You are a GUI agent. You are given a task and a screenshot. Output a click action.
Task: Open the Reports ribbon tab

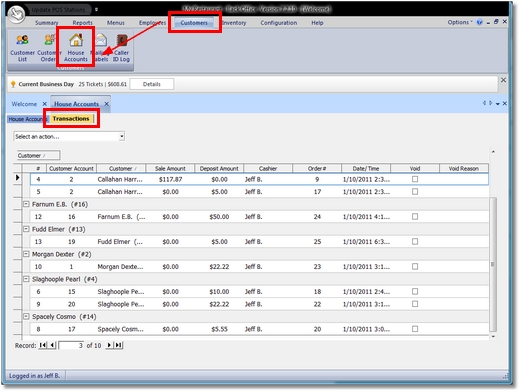click(82, 23)
